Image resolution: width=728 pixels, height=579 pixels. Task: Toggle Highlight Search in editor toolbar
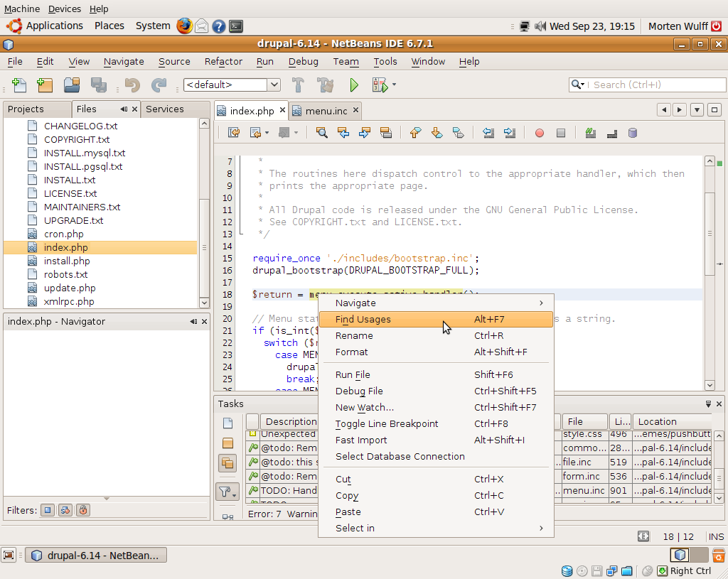386,133
